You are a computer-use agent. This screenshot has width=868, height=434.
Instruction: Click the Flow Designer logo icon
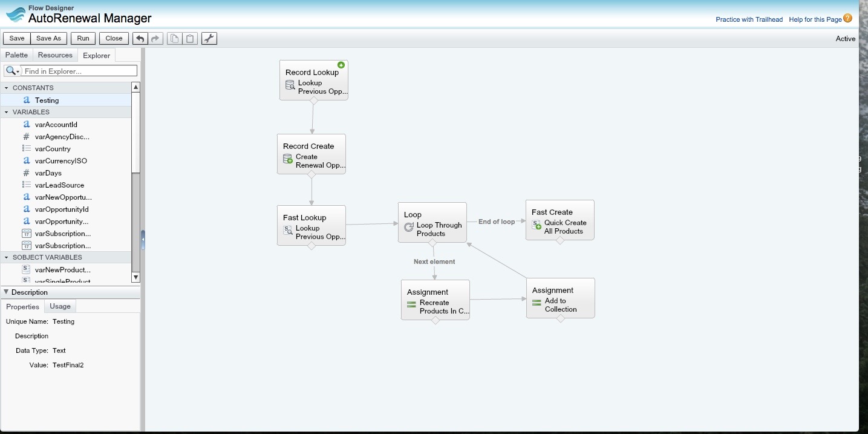[x=15, y=15]
